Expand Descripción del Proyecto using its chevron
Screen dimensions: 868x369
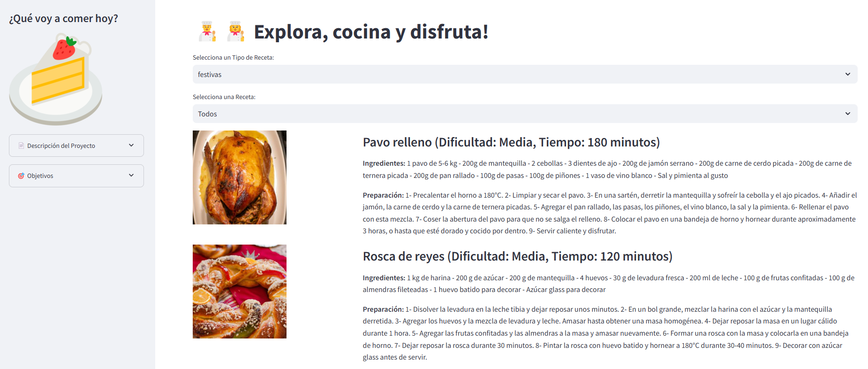[131, 146]
